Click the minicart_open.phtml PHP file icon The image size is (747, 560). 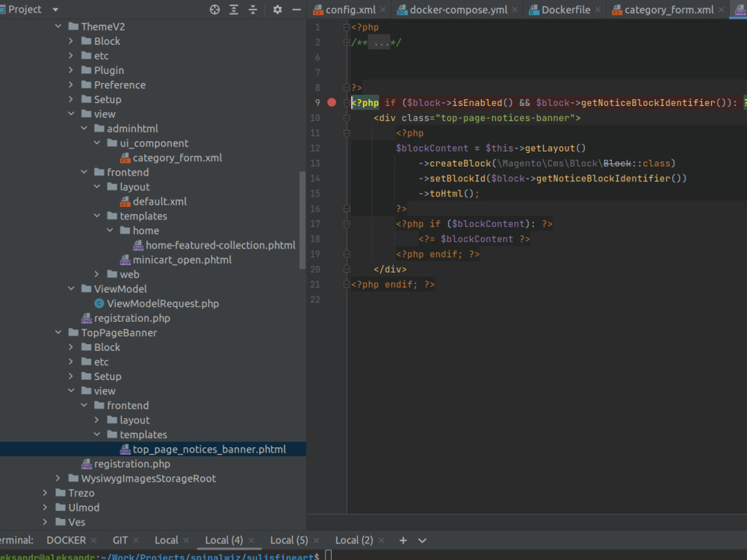(125, 260)
